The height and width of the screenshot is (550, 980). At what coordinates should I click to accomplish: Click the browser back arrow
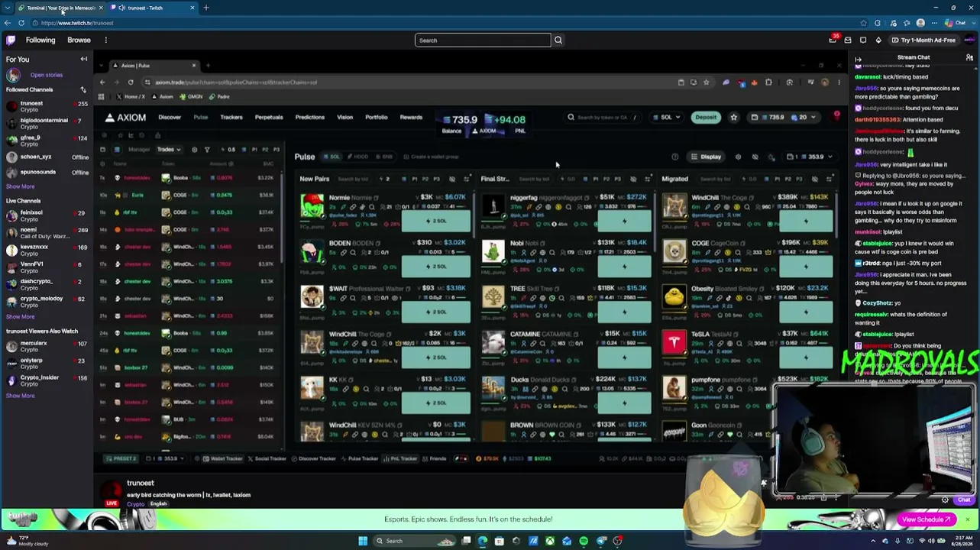pos(8,23)
